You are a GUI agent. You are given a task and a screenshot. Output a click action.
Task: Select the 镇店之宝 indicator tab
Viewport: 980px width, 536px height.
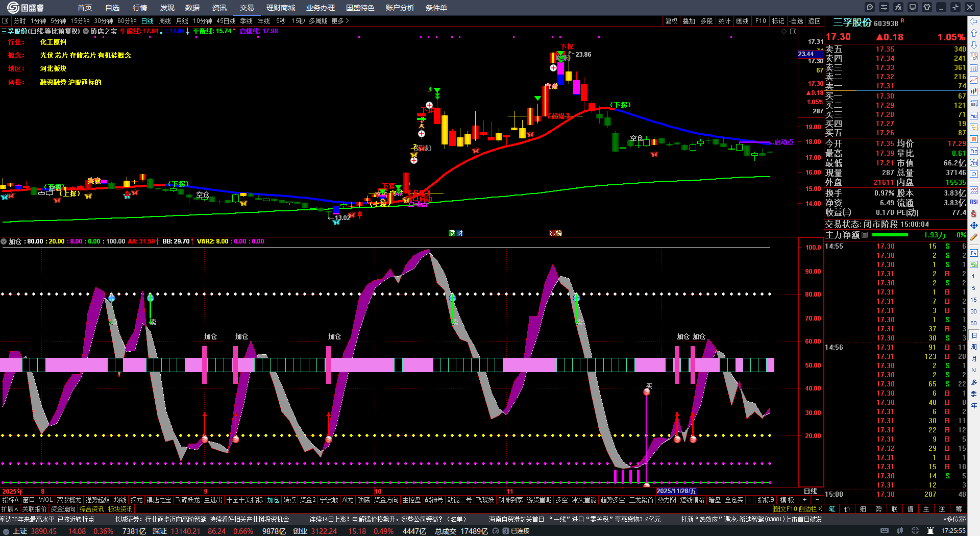point(159,500)
